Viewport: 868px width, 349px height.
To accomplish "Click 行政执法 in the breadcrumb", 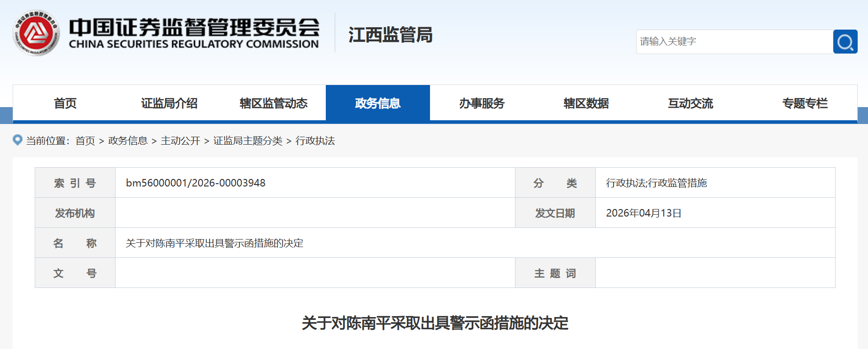I will [x=315, y=141].
